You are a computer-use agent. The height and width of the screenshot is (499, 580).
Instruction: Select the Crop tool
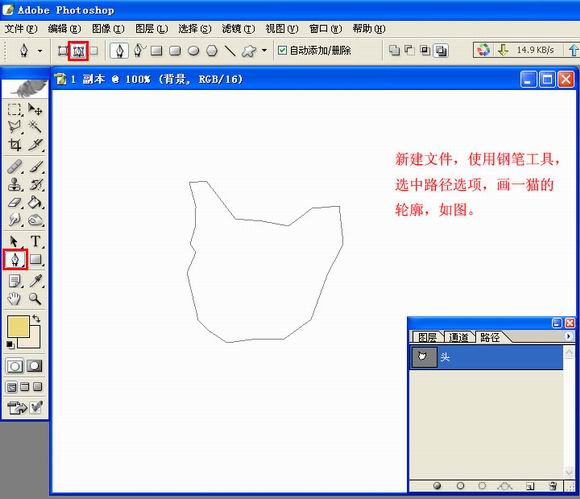[15, 145]
